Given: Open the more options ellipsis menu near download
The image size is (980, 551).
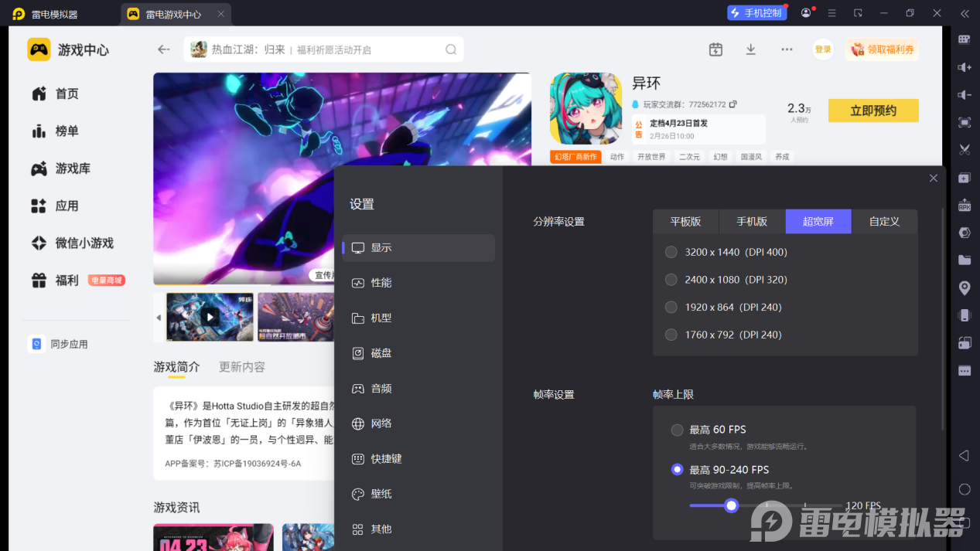Looking at the screenshot, I should pos(787,49).
